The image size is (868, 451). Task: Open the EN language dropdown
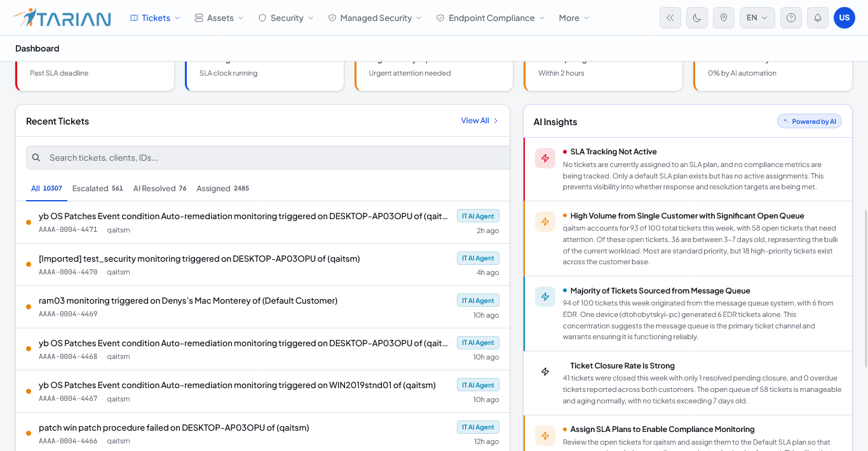pos(757,18)
